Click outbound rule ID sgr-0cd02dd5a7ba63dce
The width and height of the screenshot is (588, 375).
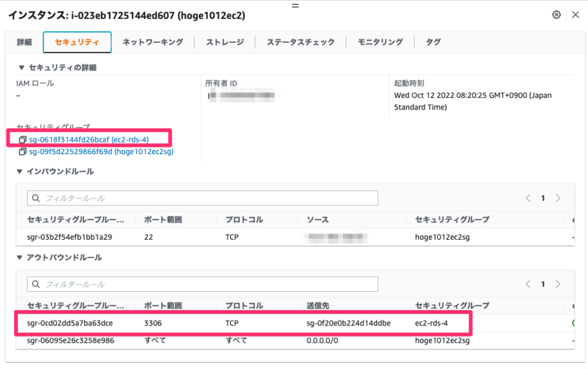tap(70, 323)
